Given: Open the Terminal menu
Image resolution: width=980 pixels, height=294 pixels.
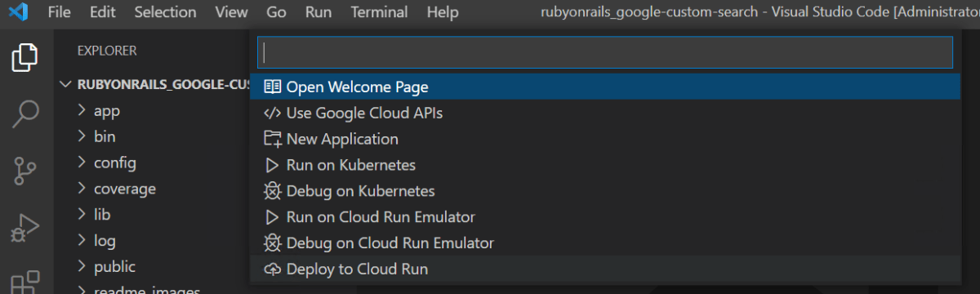Looking at the screenshot, I should coord(380,12).
